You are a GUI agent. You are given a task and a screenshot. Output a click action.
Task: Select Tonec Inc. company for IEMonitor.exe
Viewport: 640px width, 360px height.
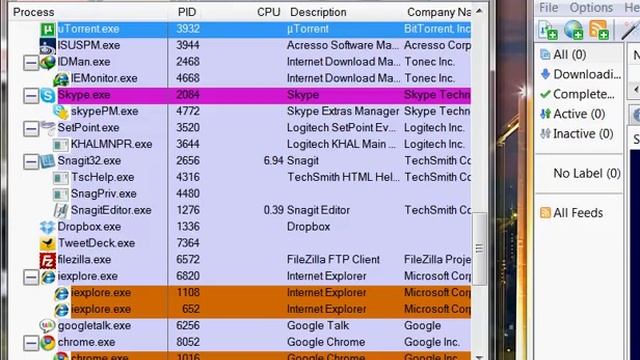429,78
